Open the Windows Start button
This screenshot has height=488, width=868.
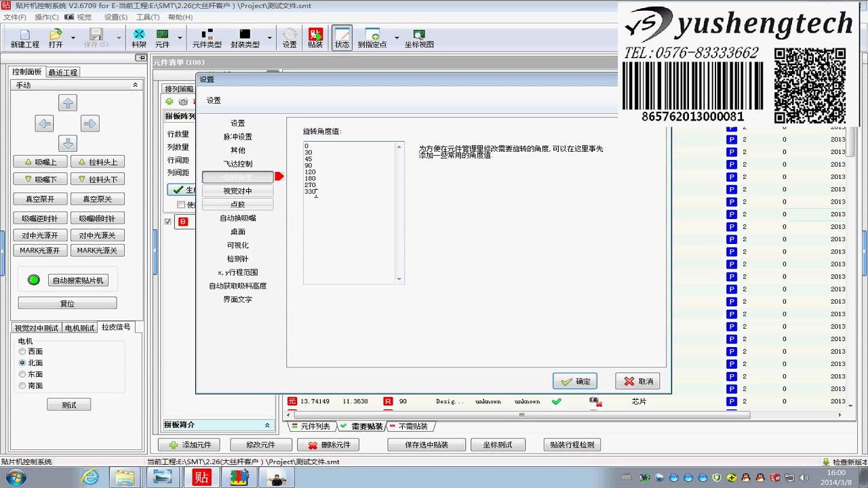(15, 478)
